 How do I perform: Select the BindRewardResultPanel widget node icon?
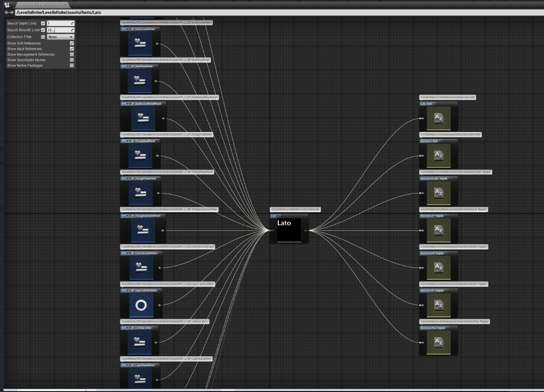coord(141,118)
